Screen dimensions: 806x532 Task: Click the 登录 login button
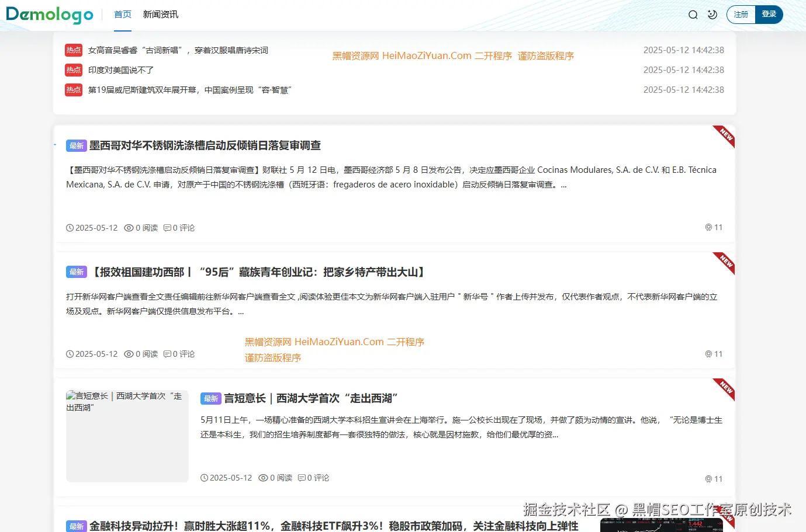click(x=769, y=14)
